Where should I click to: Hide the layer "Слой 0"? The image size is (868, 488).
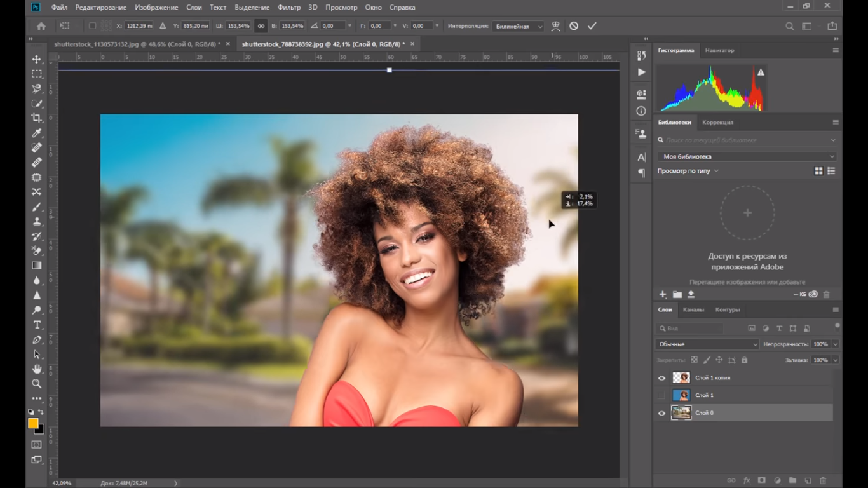click(661, 413)
